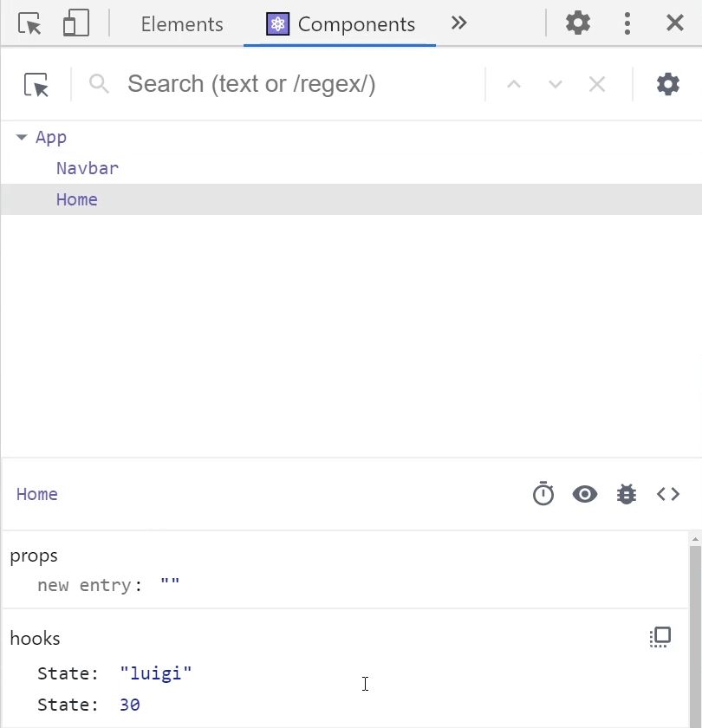The image size is (702, 728).
Task: Inspect the matching DOM element eye icon
Action: (585, 494)
